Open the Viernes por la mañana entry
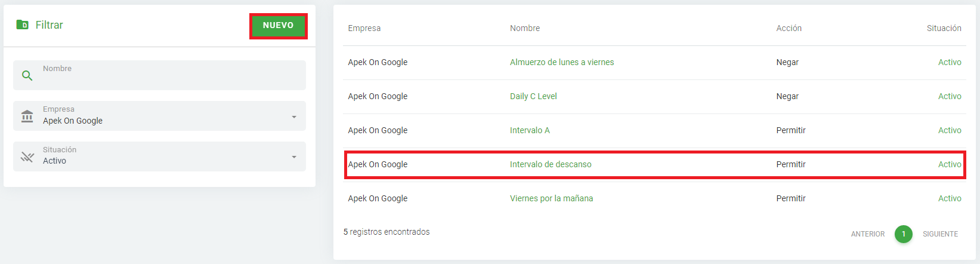 pos(551,198)
